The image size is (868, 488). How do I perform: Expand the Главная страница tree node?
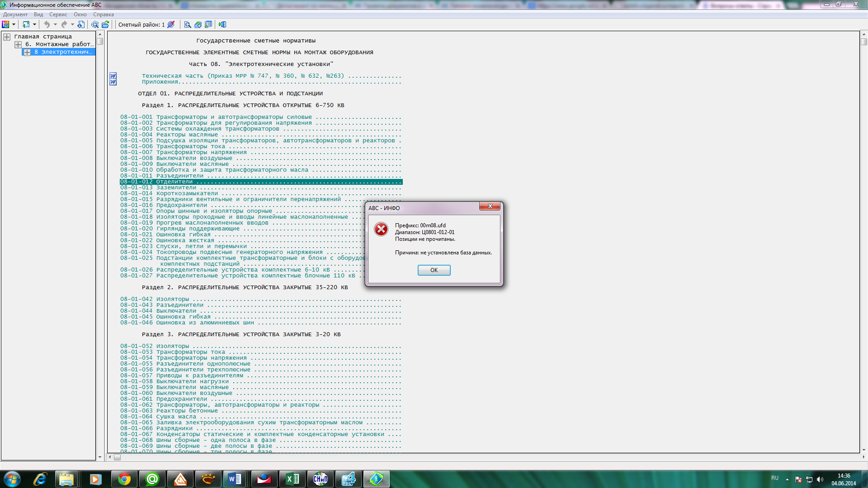[7, 37]
